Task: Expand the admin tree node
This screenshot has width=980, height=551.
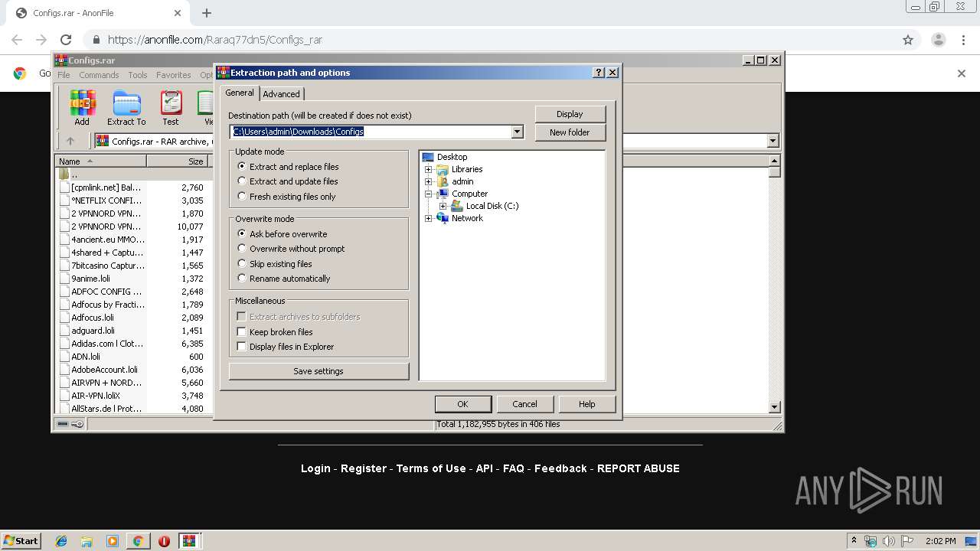Action: pyautogui.click(x=428, y=181)
